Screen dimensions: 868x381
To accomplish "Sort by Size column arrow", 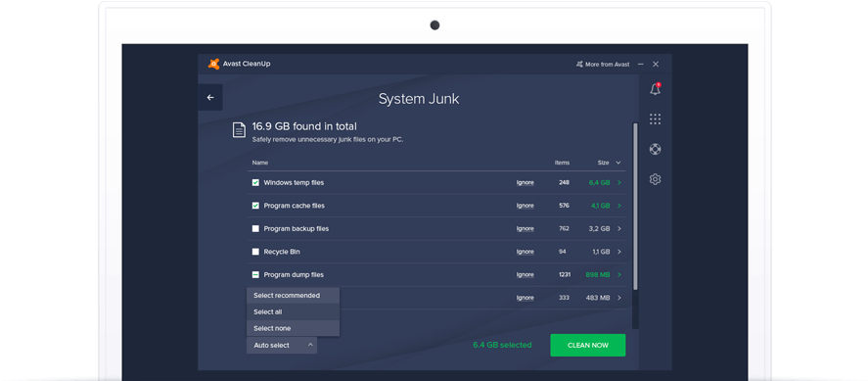I will coord(618,163).
